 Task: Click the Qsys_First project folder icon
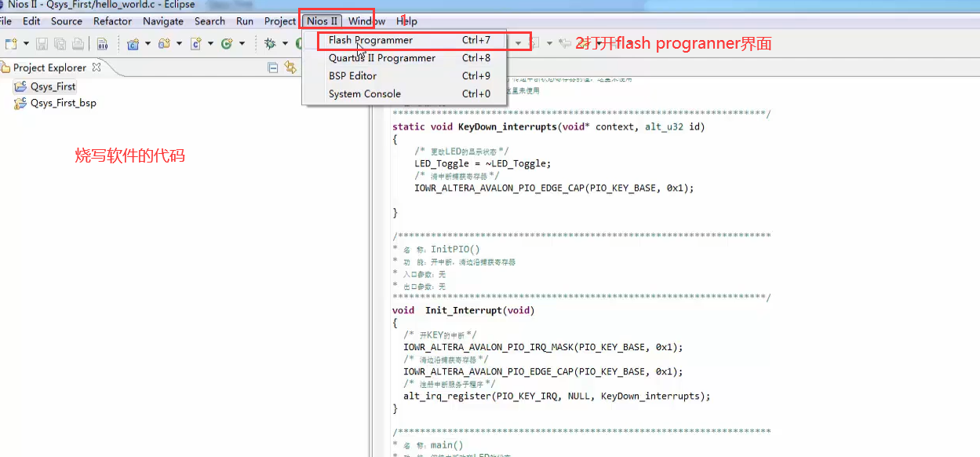click(20, 86)
